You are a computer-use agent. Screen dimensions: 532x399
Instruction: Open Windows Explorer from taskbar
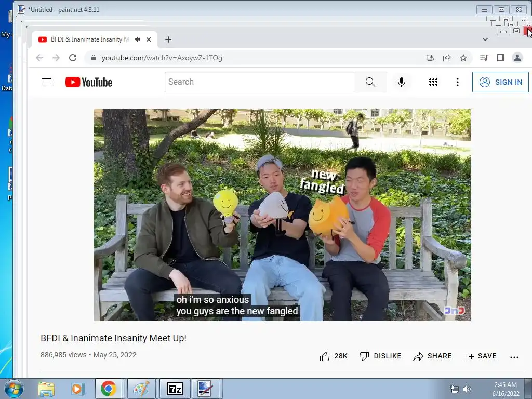tap(46, 389)
